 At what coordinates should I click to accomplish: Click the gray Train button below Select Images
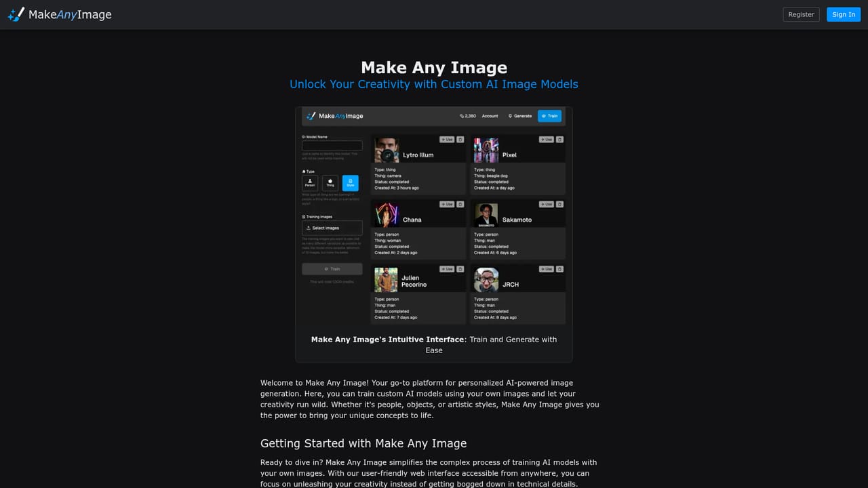tap(332, 269)
